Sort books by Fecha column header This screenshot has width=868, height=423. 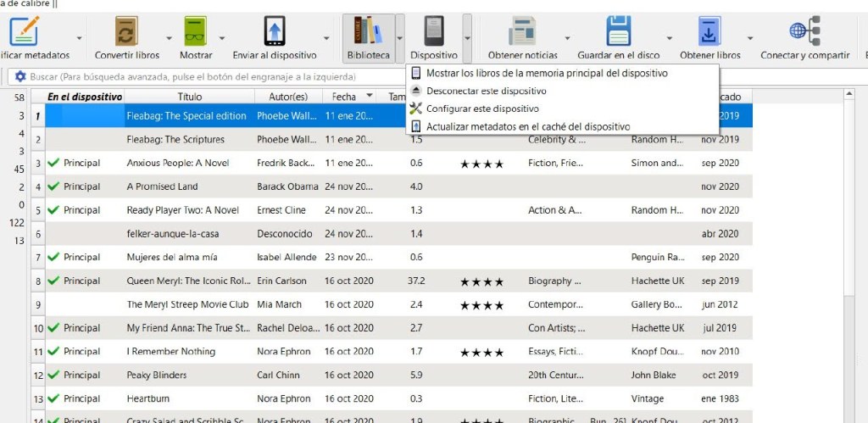coord(344,97)
